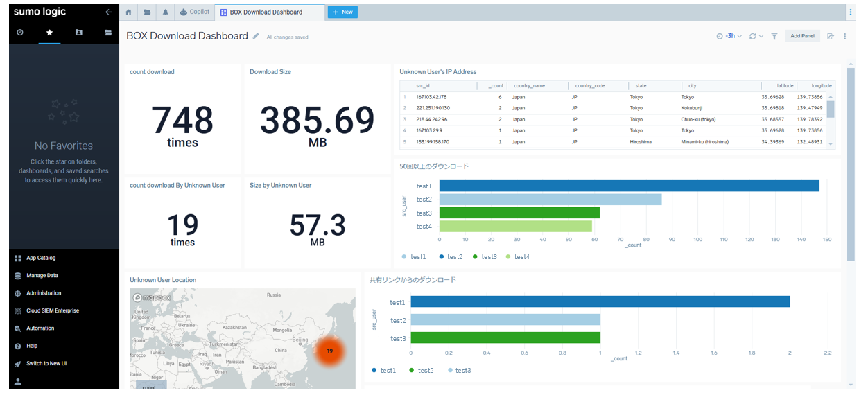
Task: Open the alerts bell tab
Action: coord(165,12)
